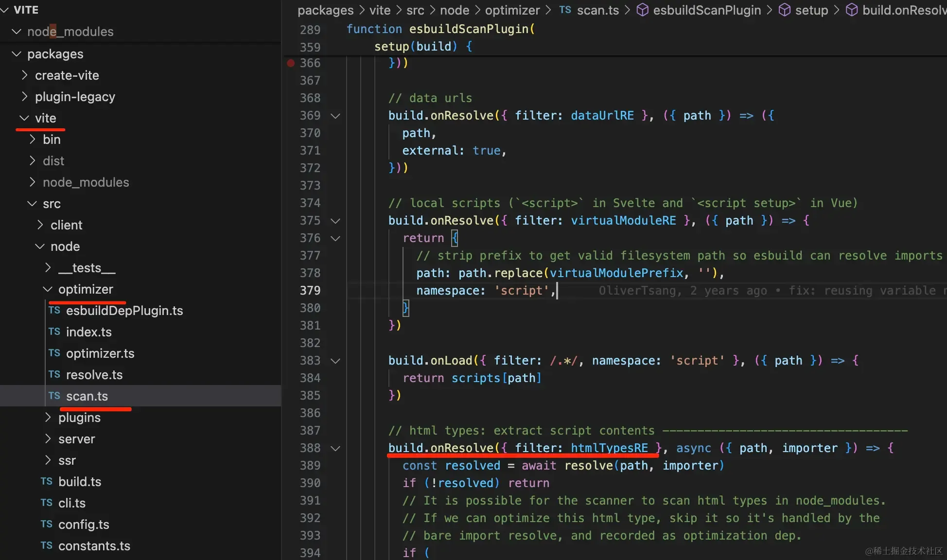Click the TS icon in breadcrumb before scan.ts
This screenshot has width=947, height=560.
click(565, 10)
